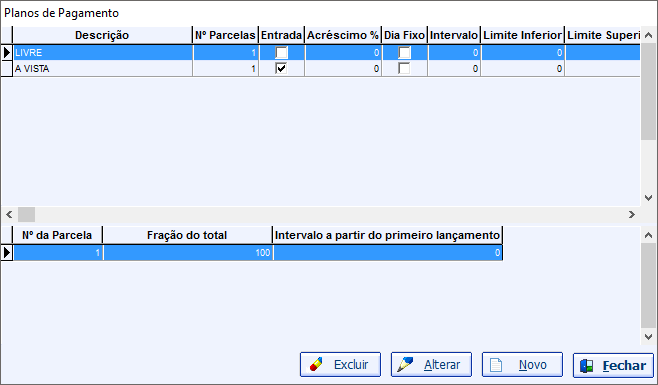658x385 pixels.
Task: Click the Descrição column header
Action: [x=102, y=35]
